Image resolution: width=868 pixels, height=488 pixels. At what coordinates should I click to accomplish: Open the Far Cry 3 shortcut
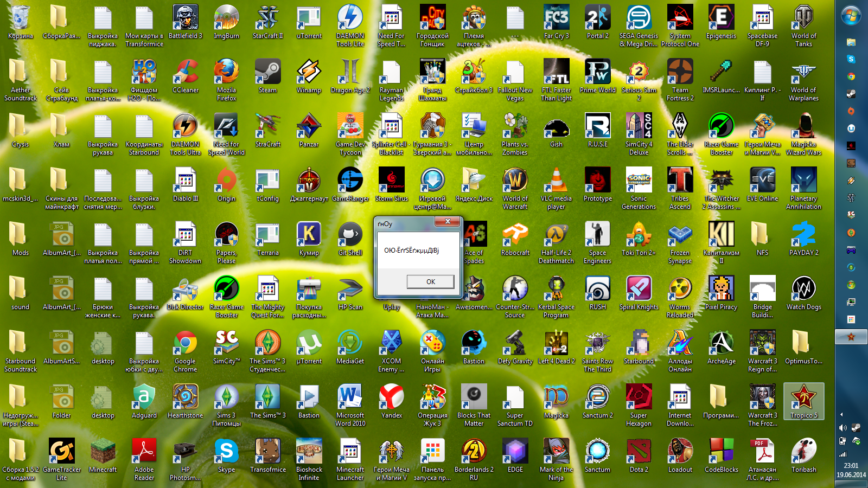coord(557,23)
